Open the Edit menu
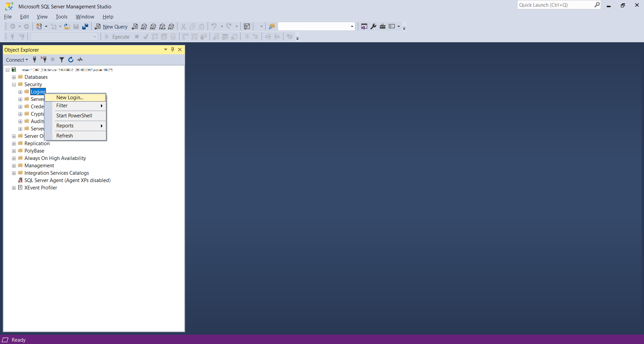644x344 pixels. (24, 17)
